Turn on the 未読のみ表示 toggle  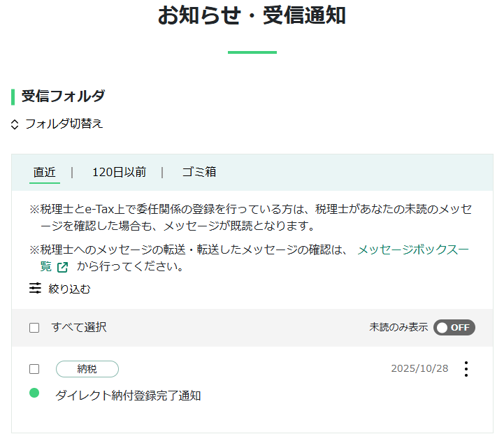point(454,328)
